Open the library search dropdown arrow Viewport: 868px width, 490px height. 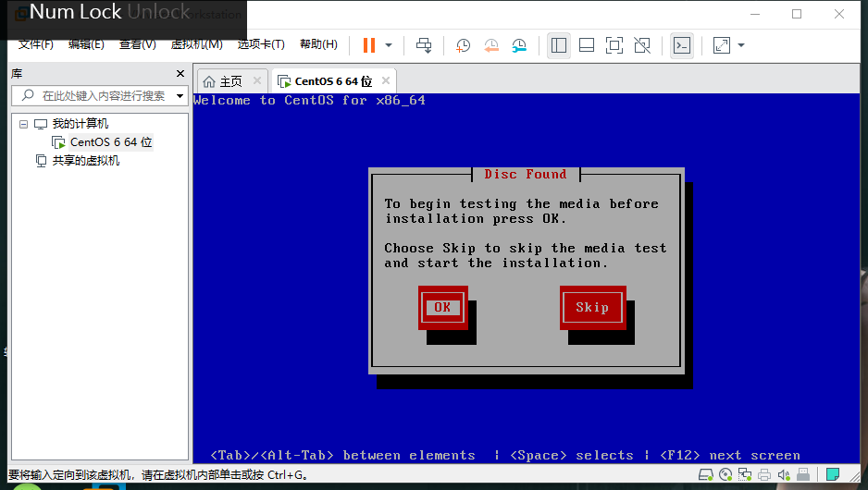pyautogui.click(x=180, y=95)
